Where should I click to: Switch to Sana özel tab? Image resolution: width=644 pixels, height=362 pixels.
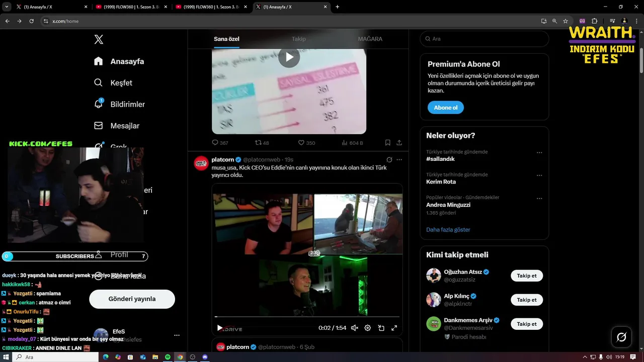pos(226,39)
